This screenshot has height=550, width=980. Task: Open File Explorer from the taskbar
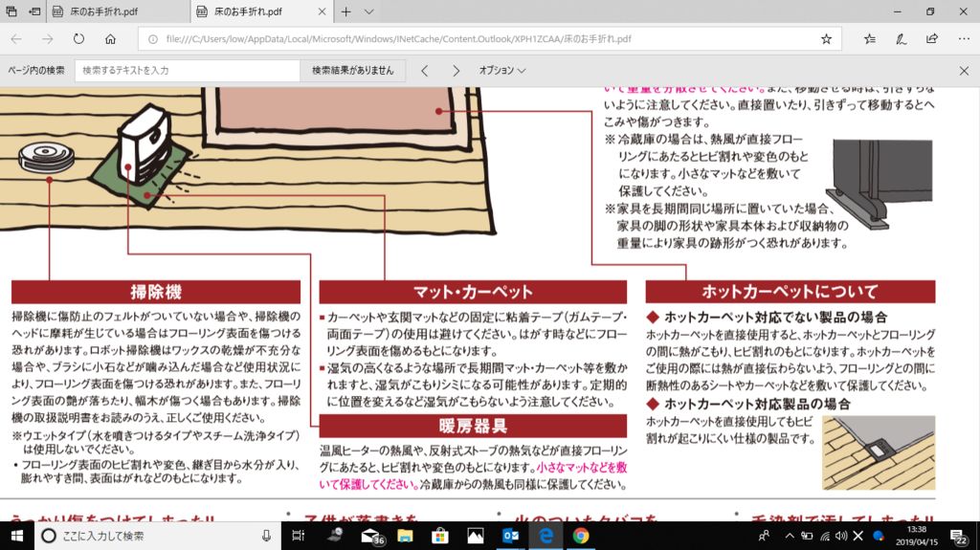[x=405, y=536]
